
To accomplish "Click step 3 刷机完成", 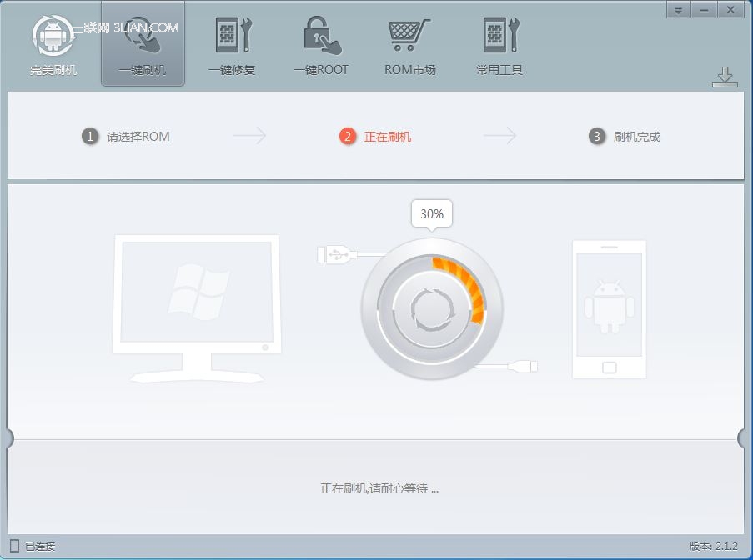I will coord(625,137).
